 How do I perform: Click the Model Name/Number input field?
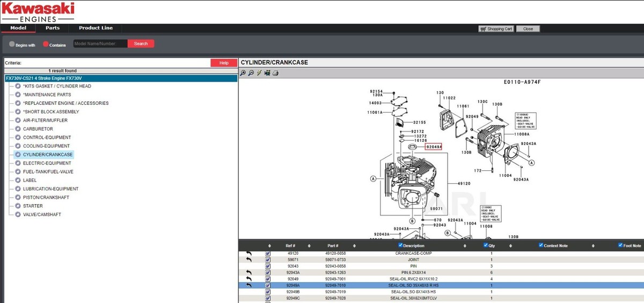coord(100,44)
